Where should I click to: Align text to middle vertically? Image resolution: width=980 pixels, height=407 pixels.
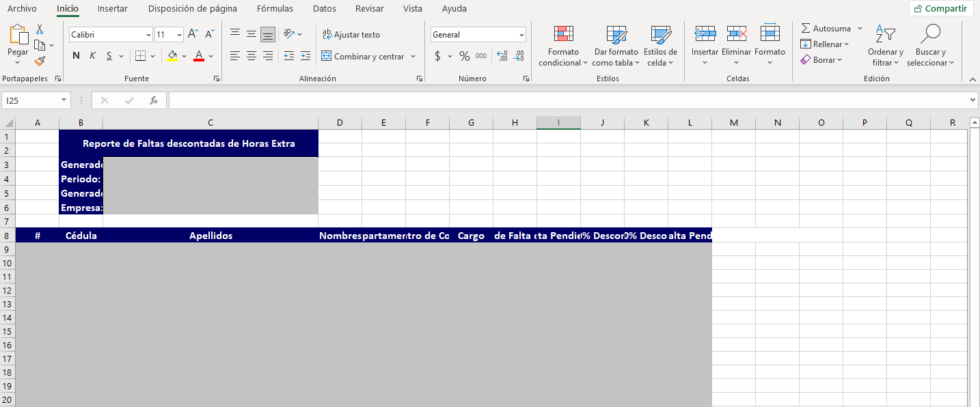(x=251, y=33)
